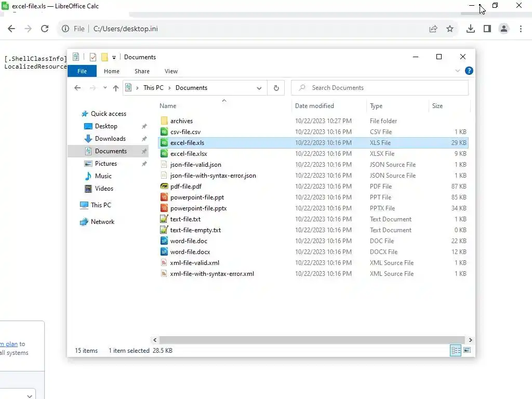Select Videos in the navigation pane

click(x=104, y=189)
